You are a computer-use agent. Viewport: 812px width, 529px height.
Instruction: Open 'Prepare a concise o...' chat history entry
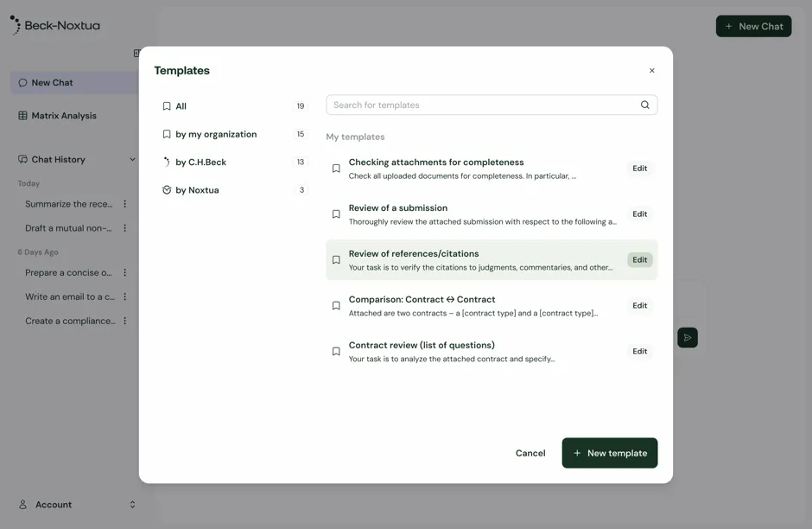(x=69, y=272)
